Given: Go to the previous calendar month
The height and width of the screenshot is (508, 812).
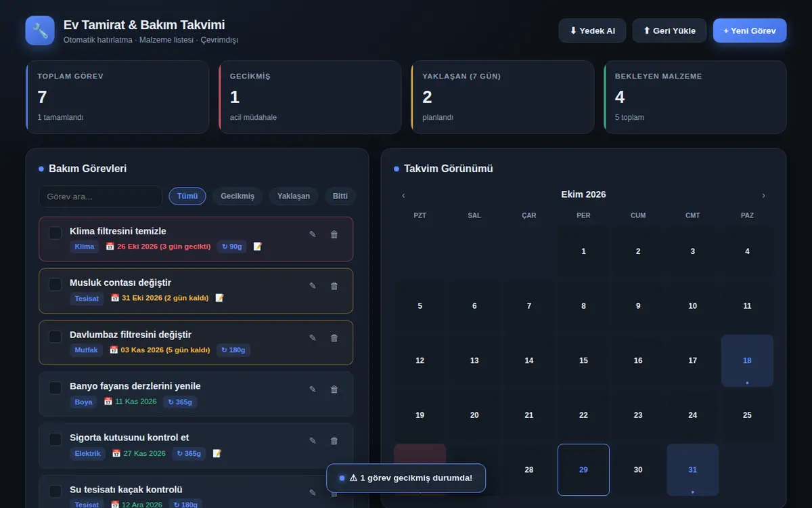Looking at the screenshot, I should click(403, 195).
